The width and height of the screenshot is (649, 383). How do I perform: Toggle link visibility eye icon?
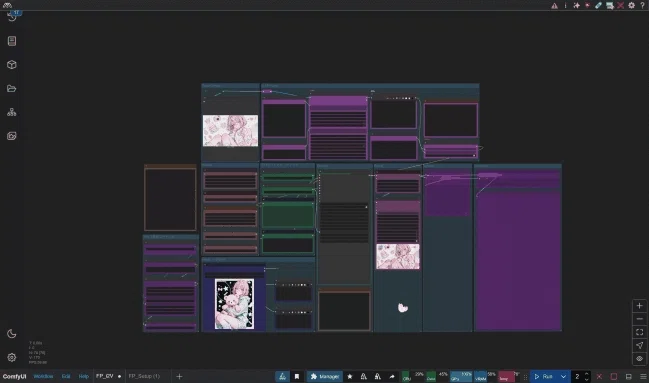[x=639, y=359]
